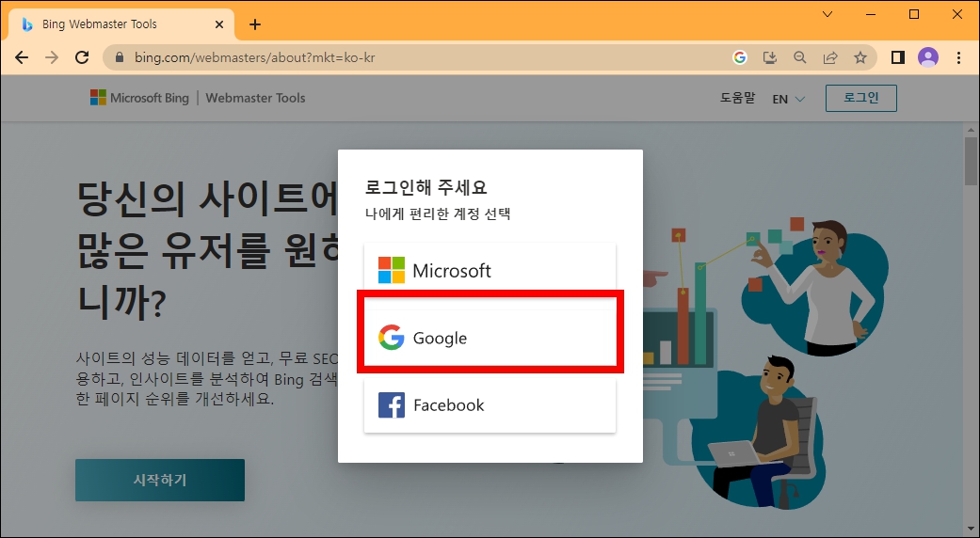
Task: Sign in with the Microsoft account option
Action: point(490,270)
